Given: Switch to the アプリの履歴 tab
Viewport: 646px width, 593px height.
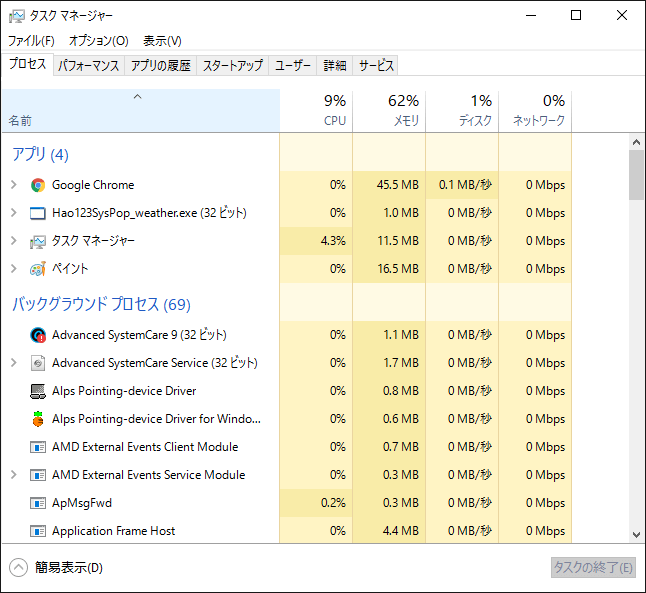Looking at the screenshot, I should [161, 66].
